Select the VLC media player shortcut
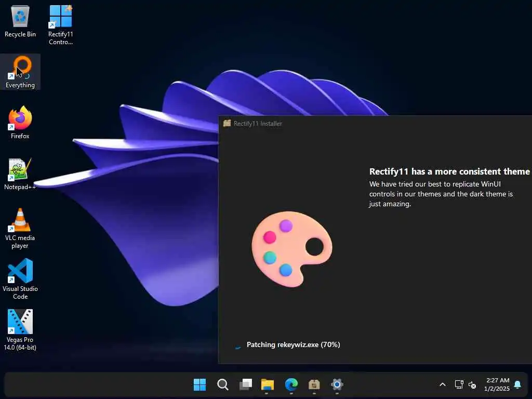Screen dimensions: 532x399 20,229
